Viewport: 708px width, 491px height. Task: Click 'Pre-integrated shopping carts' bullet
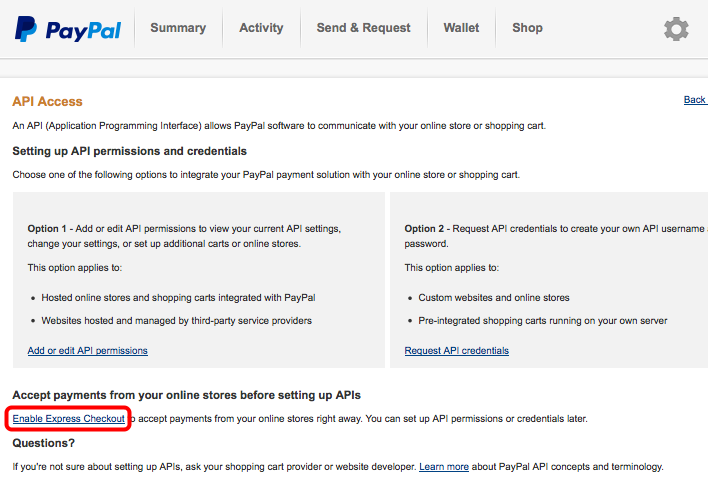click(x=543, y=321)
